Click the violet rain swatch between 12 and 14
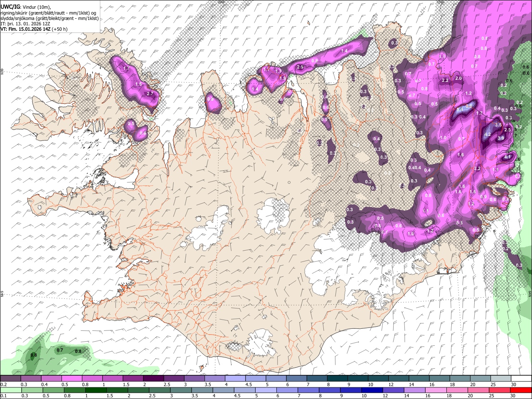 click(x=392, y=390)
